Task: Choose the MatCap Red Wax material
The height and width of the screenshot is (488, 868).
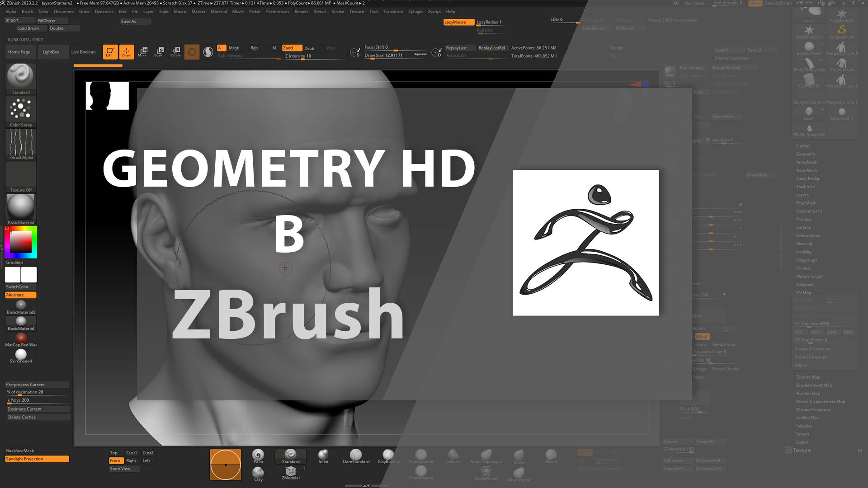Action: coord(21,340)
